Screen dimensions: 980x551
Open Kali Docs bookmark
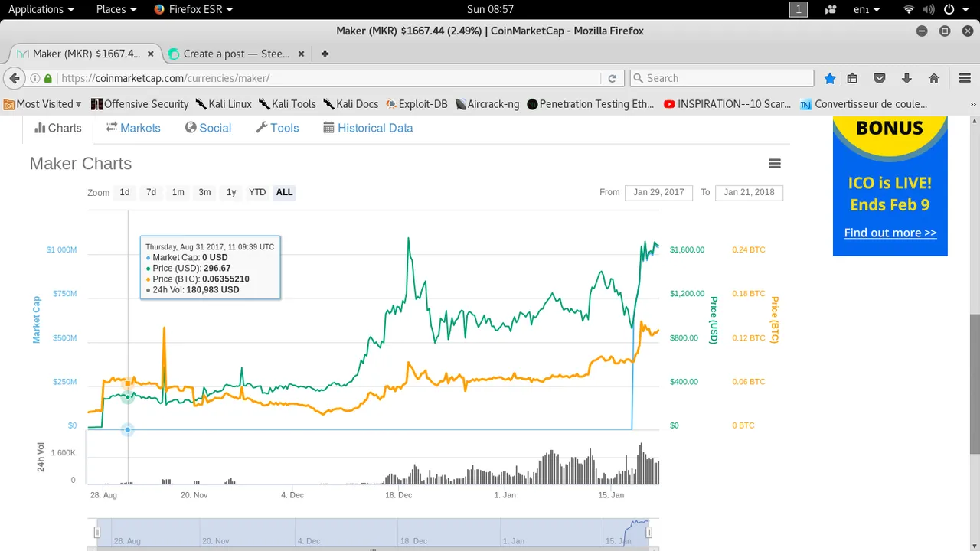(x=351, y=104)
